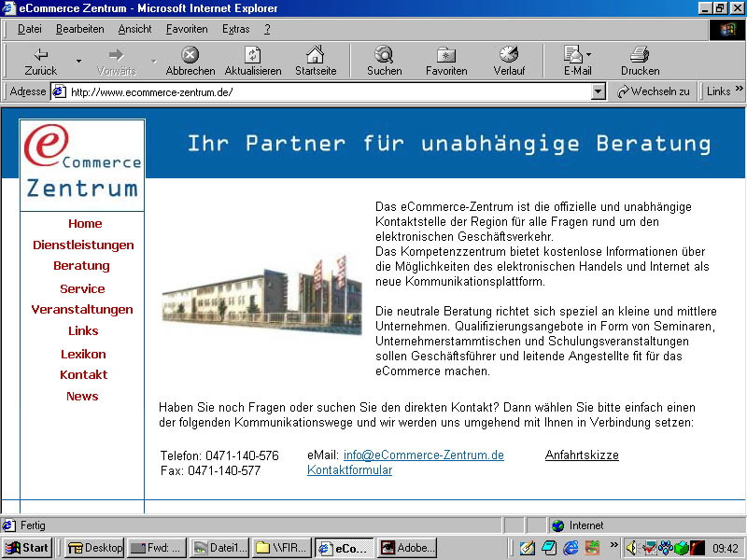Click the eCo... Internet Explorer taskbar button
This screenshot has height=560, width=747.
345,548
